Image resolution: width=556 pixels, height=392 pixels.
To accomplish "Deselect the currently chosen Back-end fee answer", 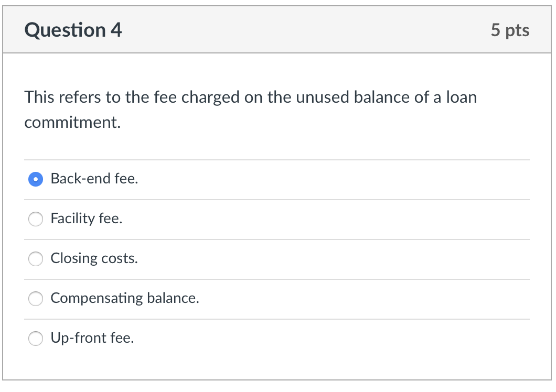I will click(x=35, y=179).
